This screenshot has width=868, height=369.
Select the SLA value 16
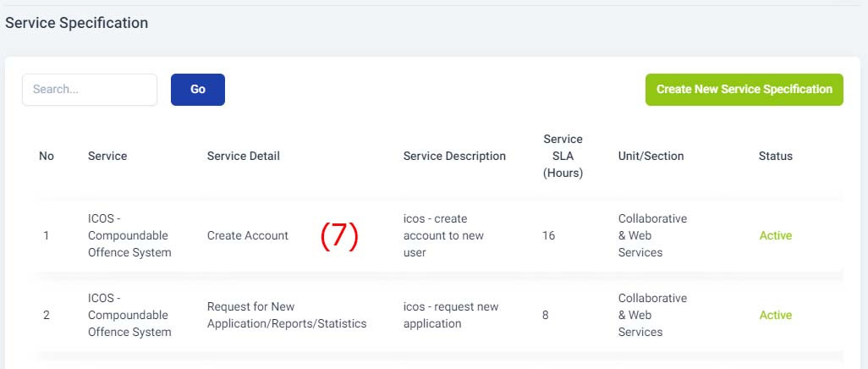click(548, 235)
